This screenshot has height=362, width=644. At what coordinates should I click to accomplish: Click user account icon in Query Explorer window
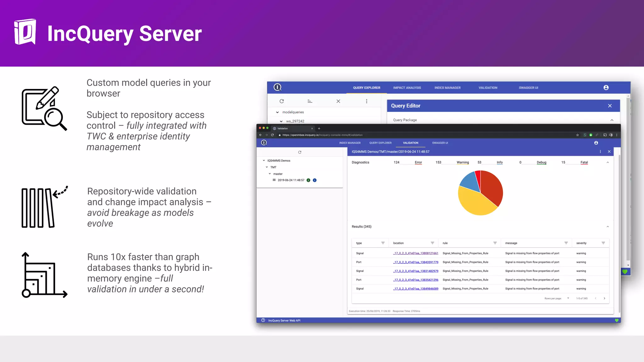(x=606, y=88)
